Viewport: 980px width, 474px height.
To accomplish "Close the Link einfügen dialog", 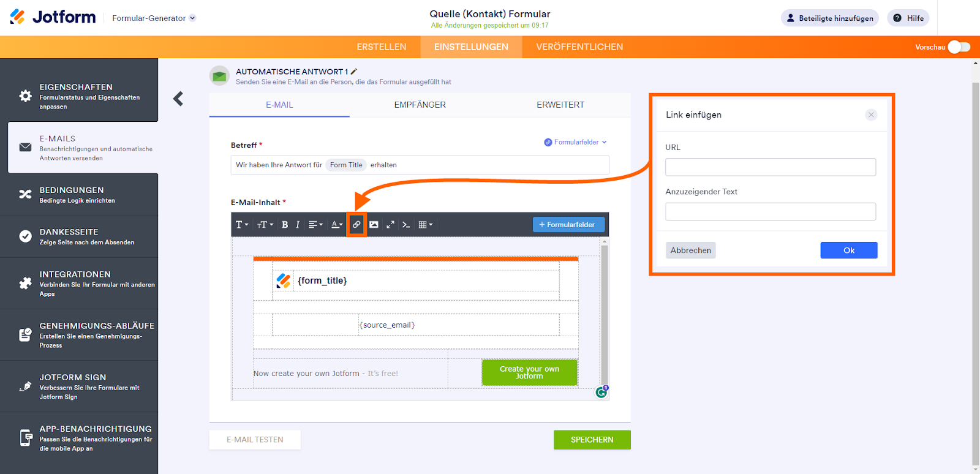I will click(871, 115).
